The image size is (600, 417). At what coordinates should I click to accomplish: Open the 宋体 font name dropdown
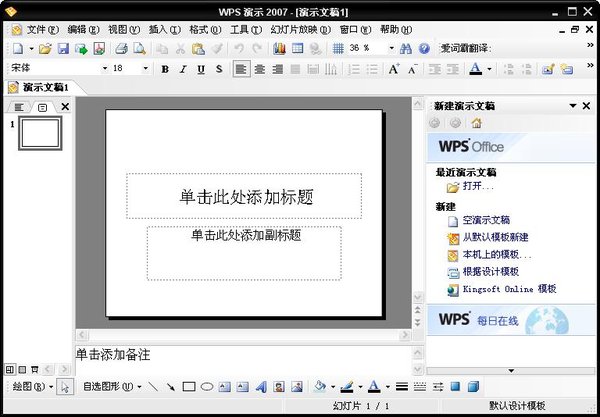click(105, 69)
